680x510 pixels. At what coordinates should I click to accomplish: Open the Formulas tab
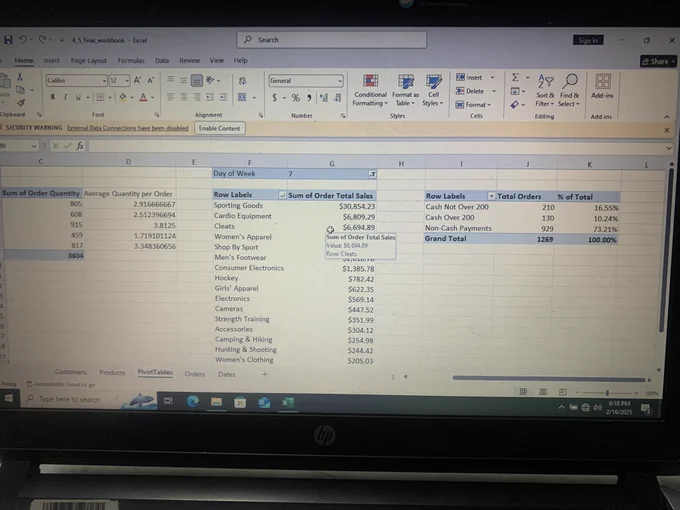coord(131,61)
